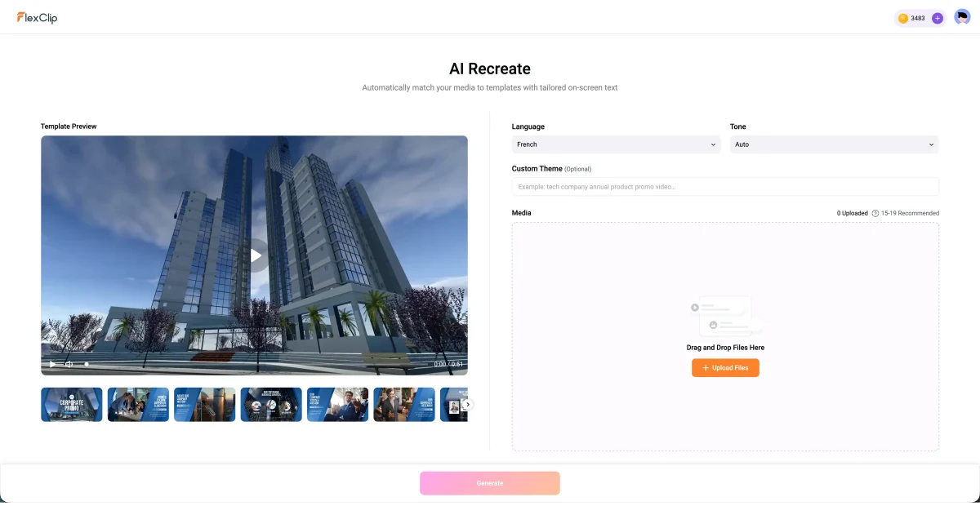Click the Upload Files button

[x=725, y=367]
